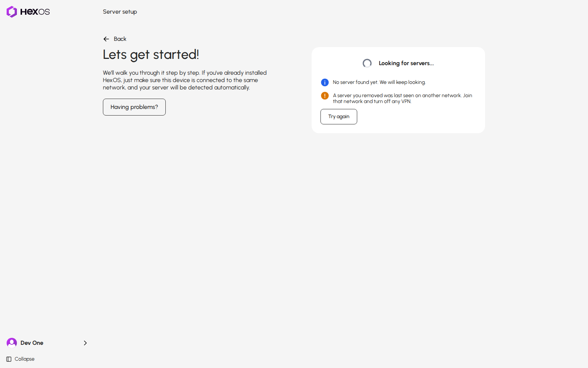This screenshot has height=368, width=588.
Task: Click the orange warning icon
Action: tap(325, 96)
